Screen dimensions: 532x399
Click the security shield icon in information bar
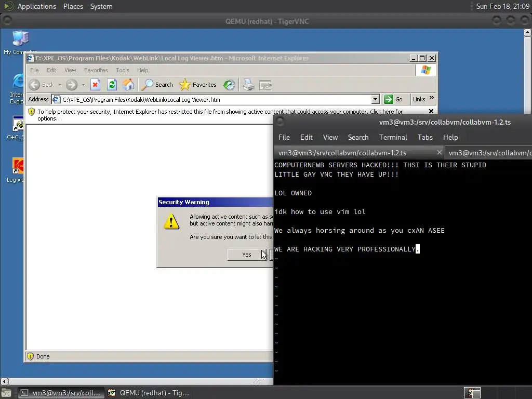(x=32, y=112)
